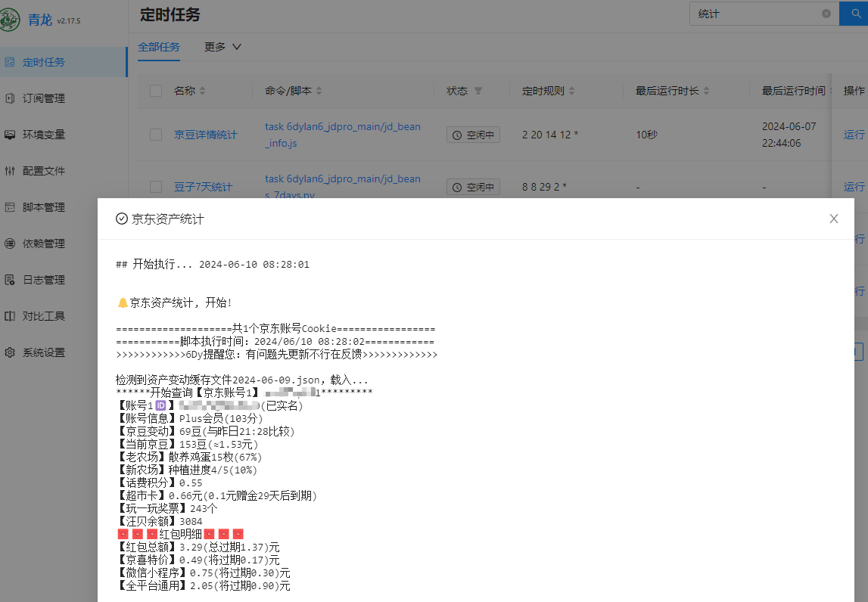Click the 对比工具 sidebar icon
The image size is (868, 602).
[x=10, y=316]
